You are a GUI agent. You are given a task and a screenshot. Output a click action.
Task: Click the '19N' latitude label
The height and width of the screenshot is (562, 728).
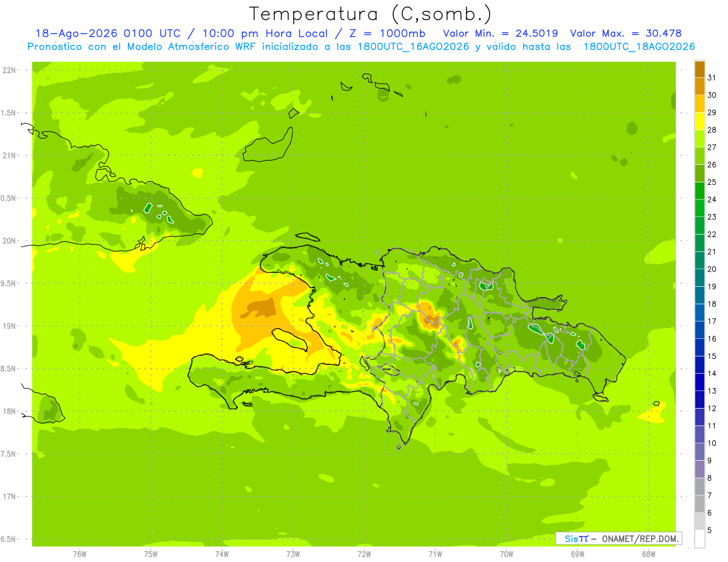point(10,326)
